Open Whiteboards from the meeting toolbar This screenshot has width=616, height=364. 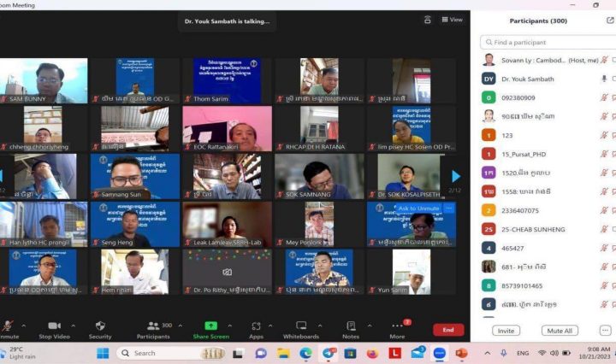coord(301,326)
